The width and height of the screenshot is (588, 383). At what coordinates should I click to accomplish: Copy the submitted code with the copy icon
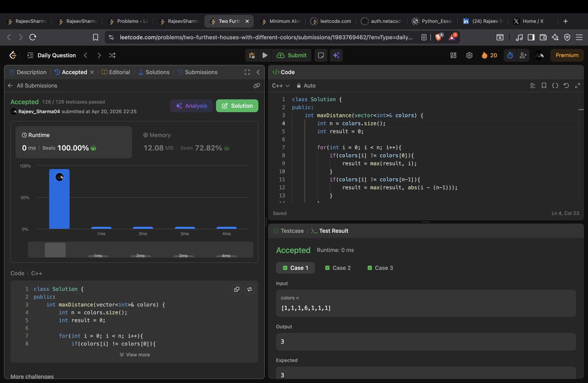237,289
